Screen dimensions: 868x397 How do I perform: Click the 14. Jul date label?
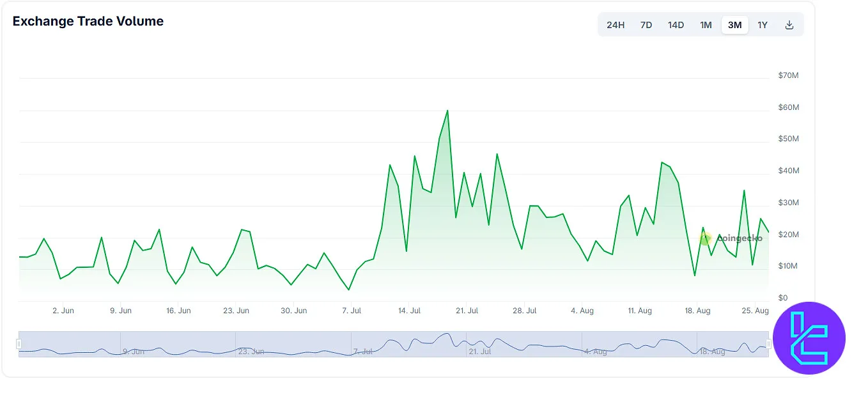point(409,311)
